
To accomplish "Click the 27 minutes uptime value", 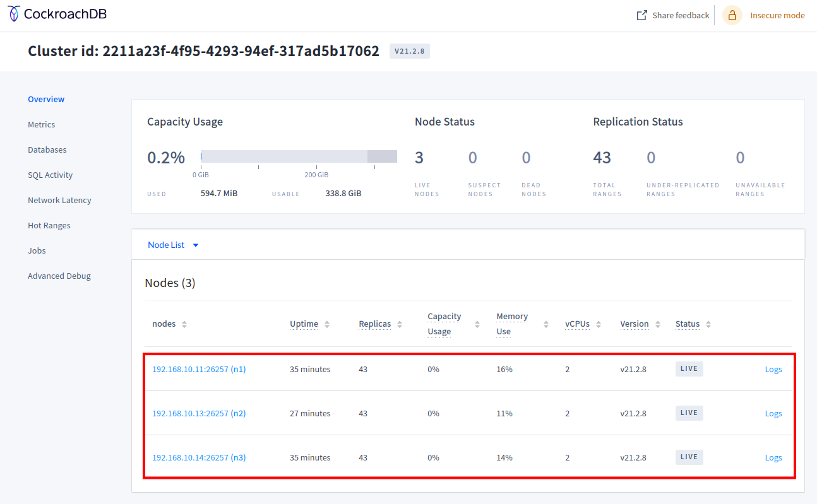I will point(310,414).
